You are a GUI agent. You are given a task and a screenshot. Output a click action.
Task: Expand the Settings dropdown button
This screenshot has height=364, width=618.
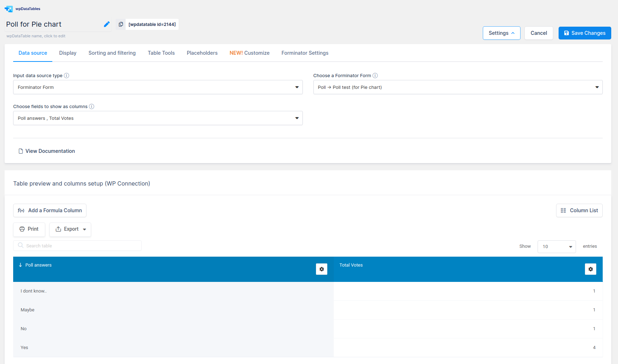(x=501, y=33)
